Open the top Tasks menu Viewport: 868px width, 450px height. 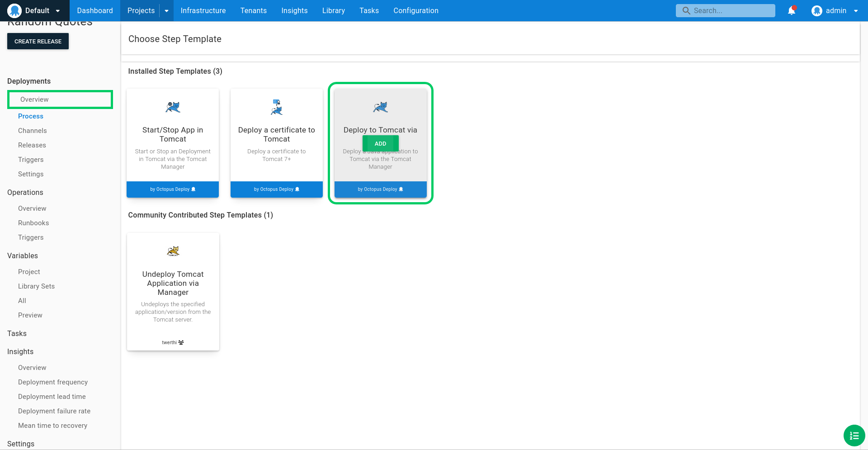coord(369,10)
